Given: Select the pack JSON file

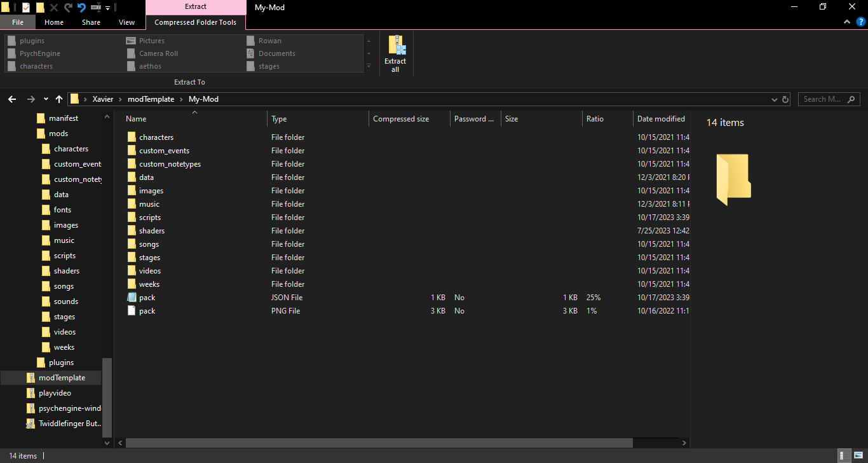Looking at the screenshot, I should [147, 297].
